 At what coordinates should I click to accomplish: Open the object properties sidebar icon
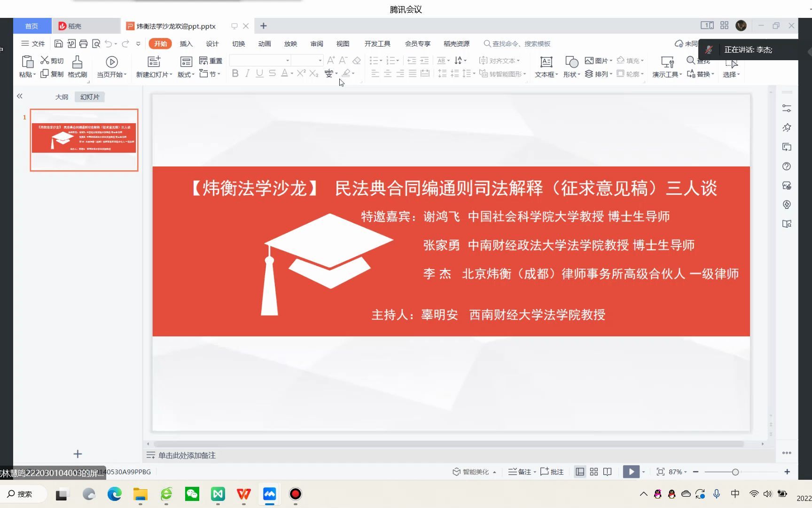click(787, 108)
